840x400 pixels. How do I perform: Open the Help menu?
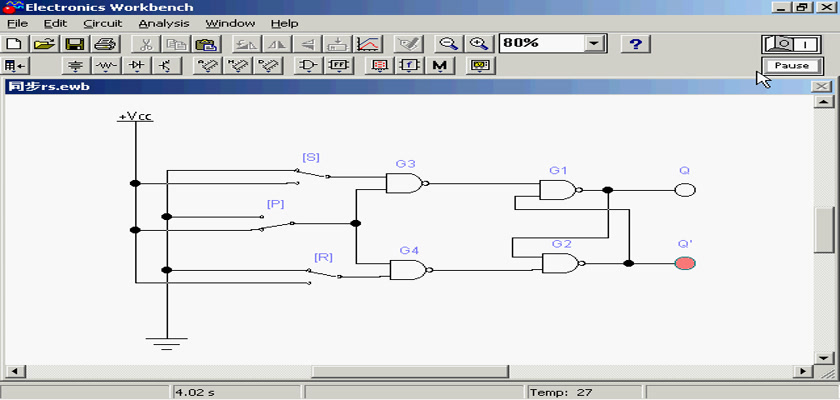coord(284,24)
